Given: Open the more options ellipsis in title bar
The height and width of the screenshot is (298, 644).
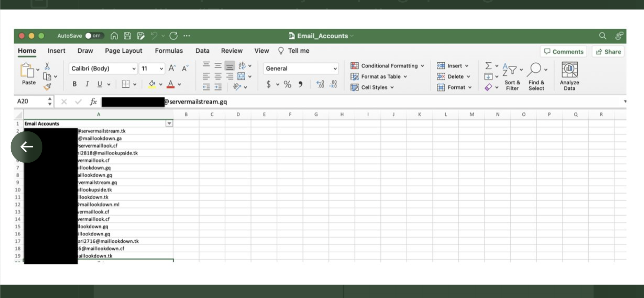Looking at the screenshot, I should tap(187, 36).
